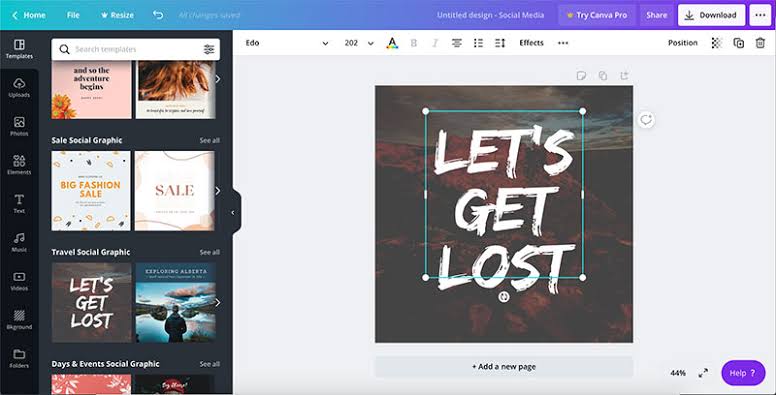The width and height of the screenshot is (776, 395).
Task: Toggle bulleted list formatting
Action: 478,43
